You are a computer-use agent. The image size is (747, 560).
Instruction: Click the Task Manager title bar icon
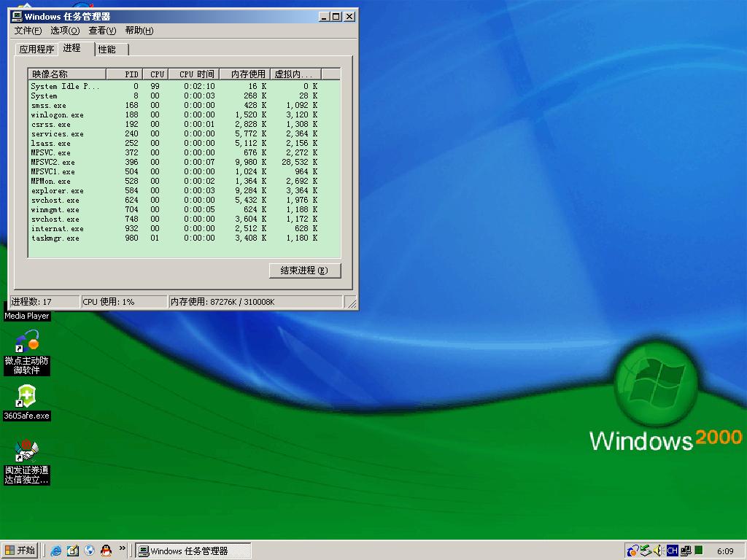tap(17, 17)
